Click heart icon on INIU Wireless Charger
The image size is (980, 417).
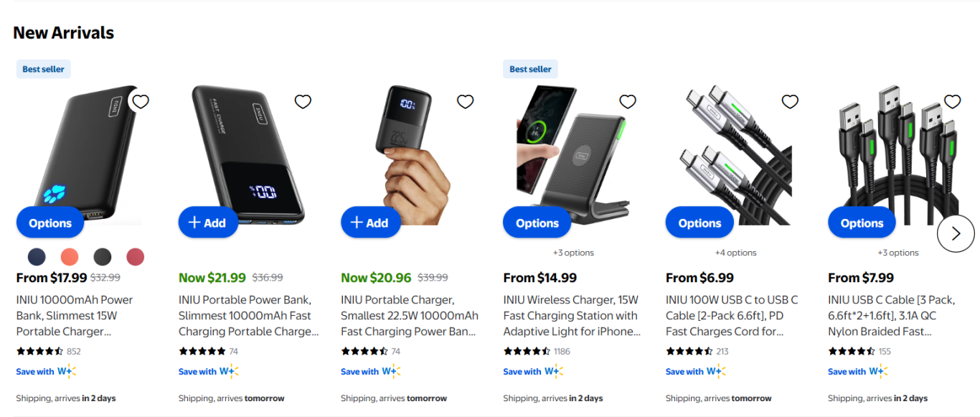coord(628,102)
